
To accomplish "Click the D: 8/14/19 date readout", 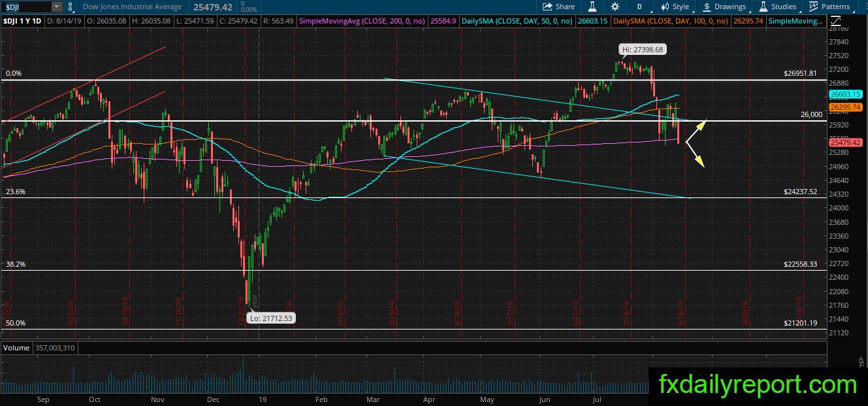I will click(x=63, y=22).
